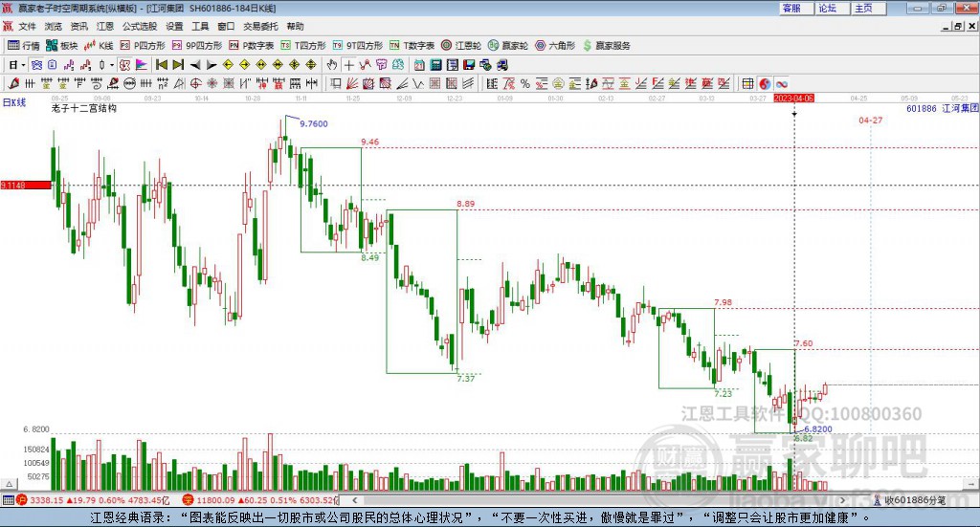Open the 9P四方形 tool
This screenshot has height=527, width=980.
coord(197,46)
